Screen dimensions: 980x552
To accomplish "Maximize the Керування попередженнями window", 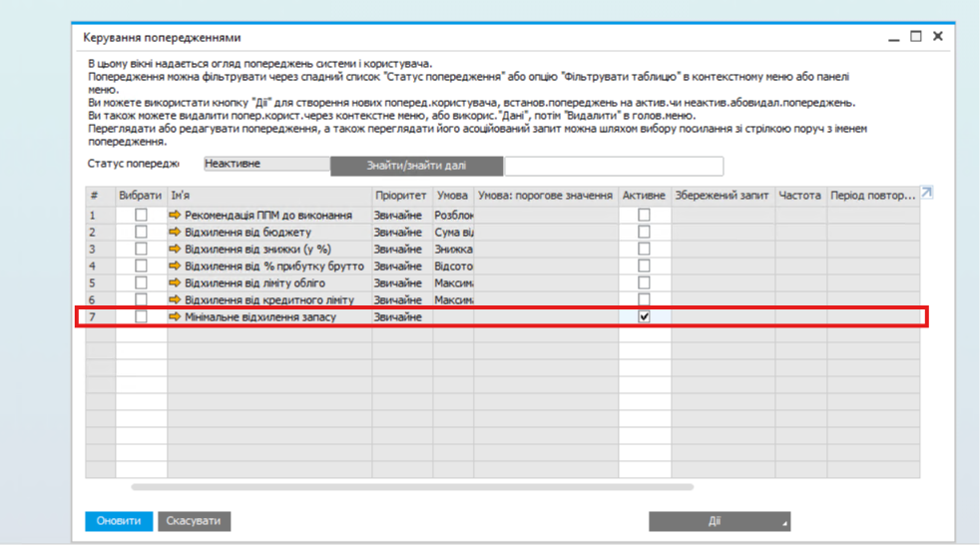I will click(x=915, y=36).
